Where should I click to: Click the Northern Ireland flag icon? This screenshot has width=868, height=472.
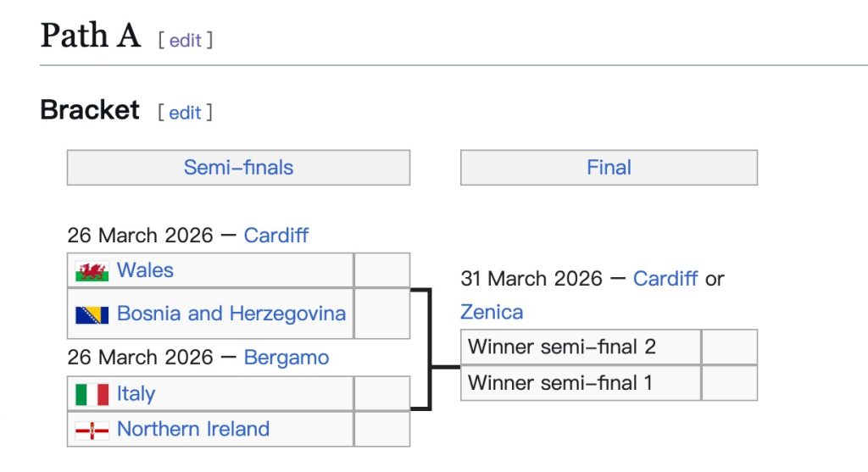point(92,430)
